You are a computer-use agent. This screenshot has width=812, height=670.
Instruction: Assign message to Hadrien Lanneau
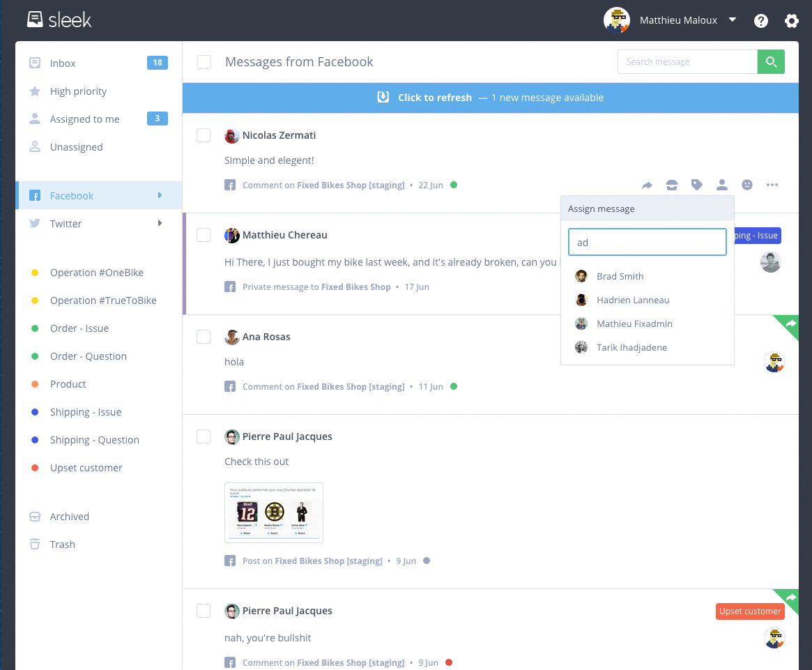648,300
